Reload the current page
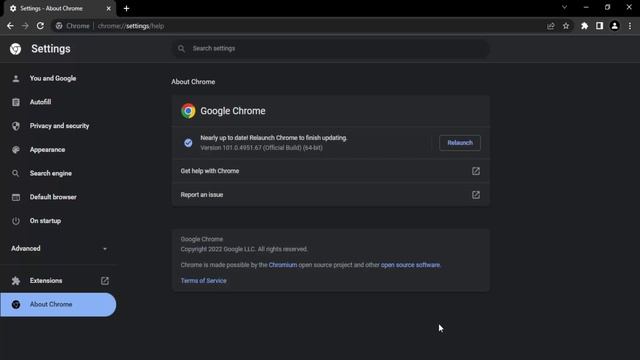 pos(40,26)
